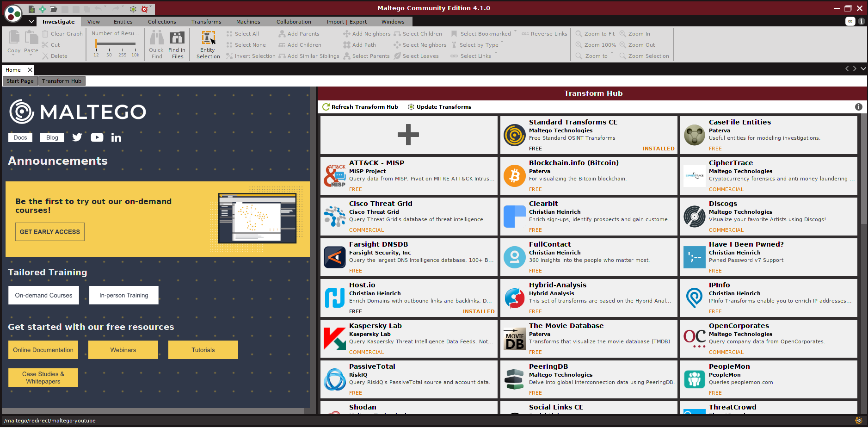Click the PeopleMon logo icon

click(x=694, y=379)
